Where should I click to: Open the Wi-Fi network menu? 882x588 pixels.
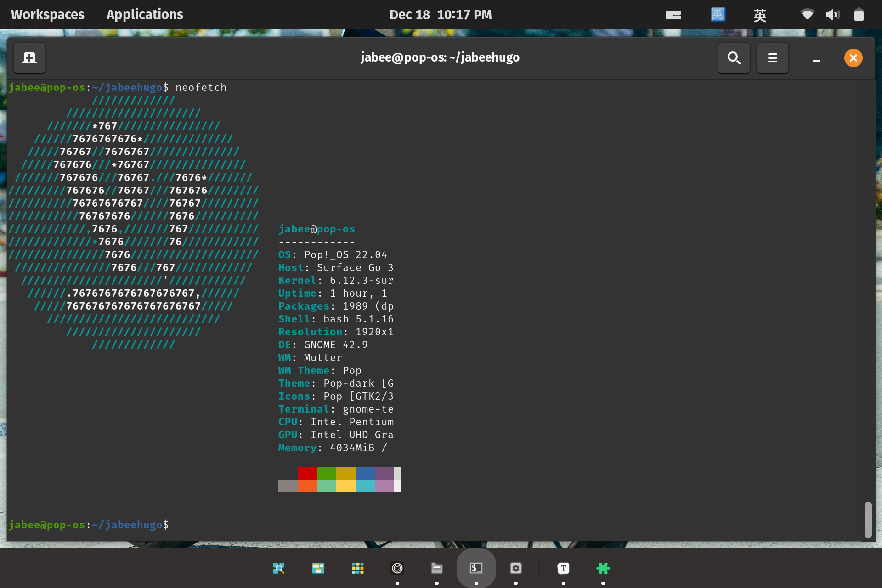pos(807,15)
